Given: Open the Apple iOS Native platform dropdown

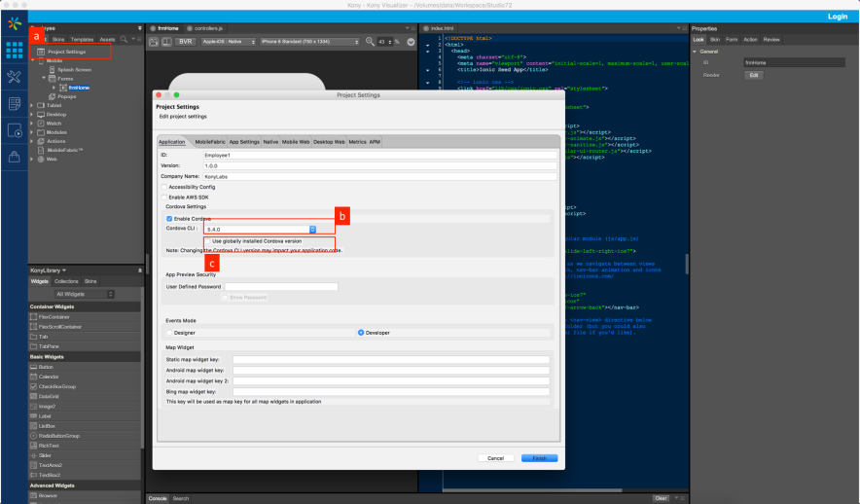Looking at the screenshot, I should (x=229, y=42).
